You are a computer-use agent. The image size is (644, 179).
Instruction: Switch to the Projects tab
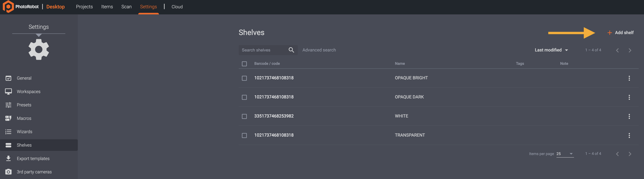pyautogui.click(x=84, y=7)
